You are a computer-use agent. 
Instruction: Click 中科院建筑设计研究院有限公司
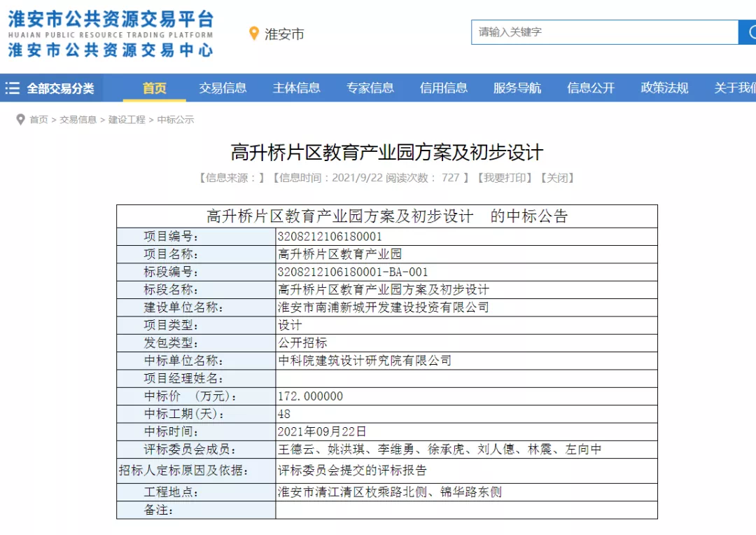(x=365, y=361)
